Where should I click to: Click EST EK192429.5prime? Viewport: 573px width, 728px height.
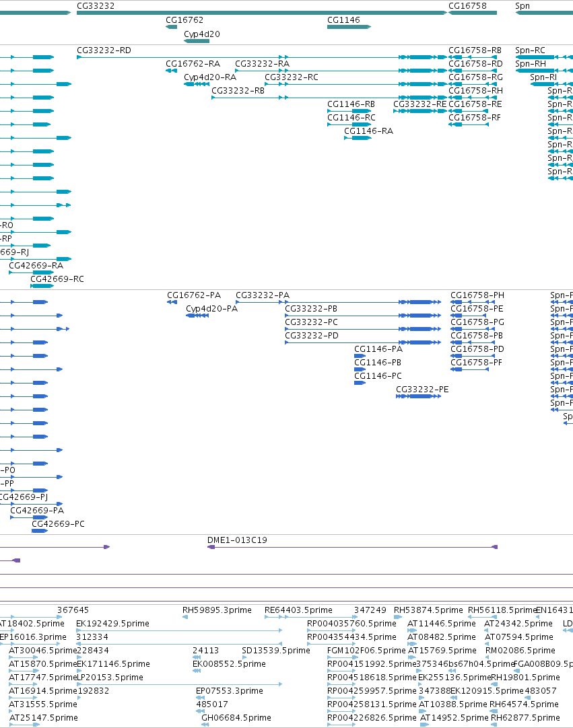179,630
